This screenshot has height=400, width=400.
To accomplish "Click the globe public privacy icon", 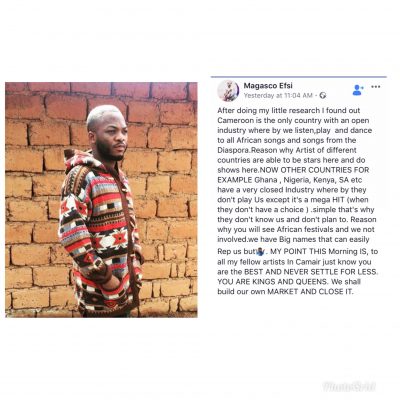I will pos(323,96).
